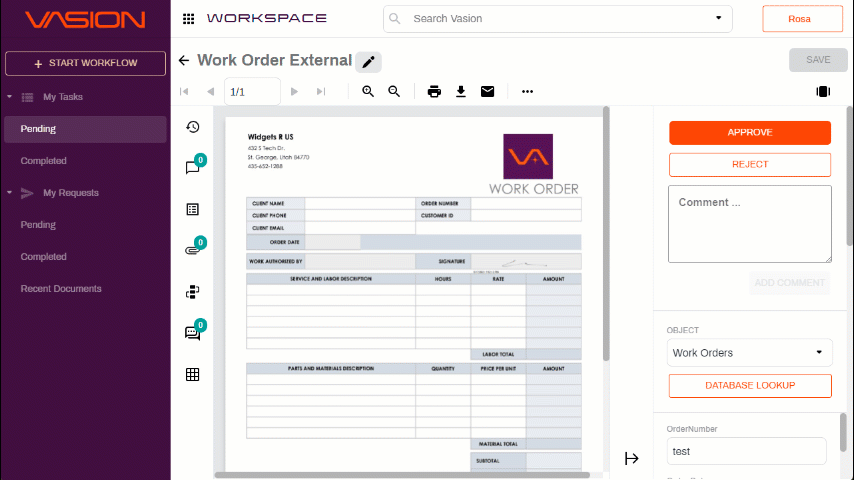Open Recent Documents
Screen dimensions: 854x480
(61, 289)
